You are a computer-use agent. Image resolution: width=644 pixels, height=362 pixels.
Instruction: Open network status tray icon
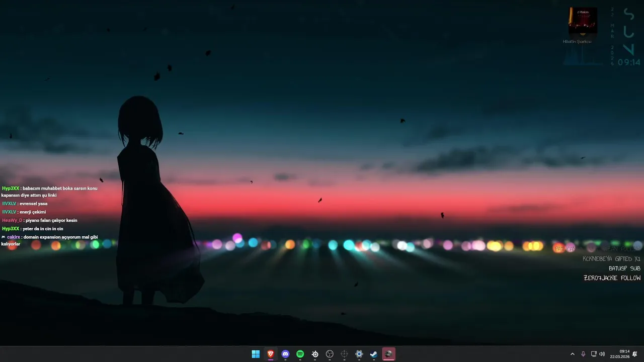coord(594,354)
